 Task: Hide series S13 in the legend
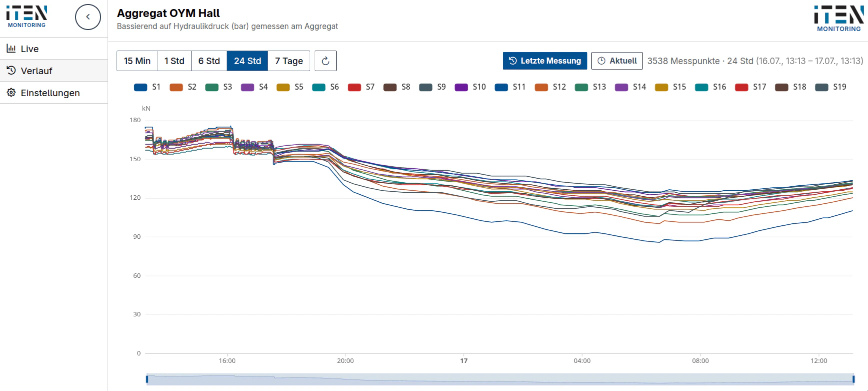tap(590, 87)
